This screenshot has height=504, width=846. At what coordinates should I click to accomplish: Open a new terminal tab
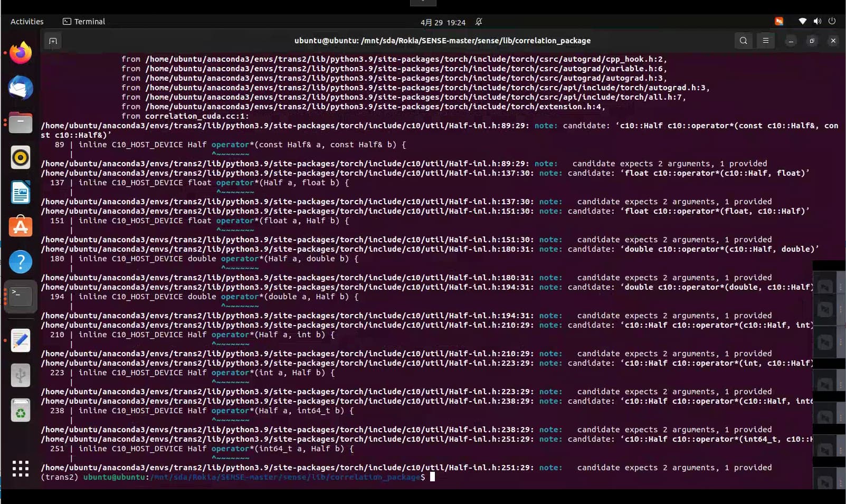tap(53, 41)
